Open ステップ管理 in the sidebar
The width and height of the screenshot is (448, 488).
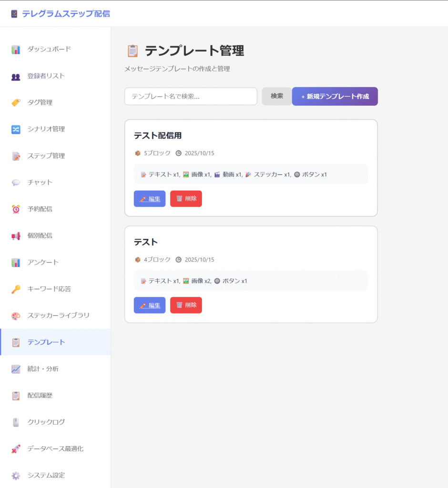tap(46, 156)
